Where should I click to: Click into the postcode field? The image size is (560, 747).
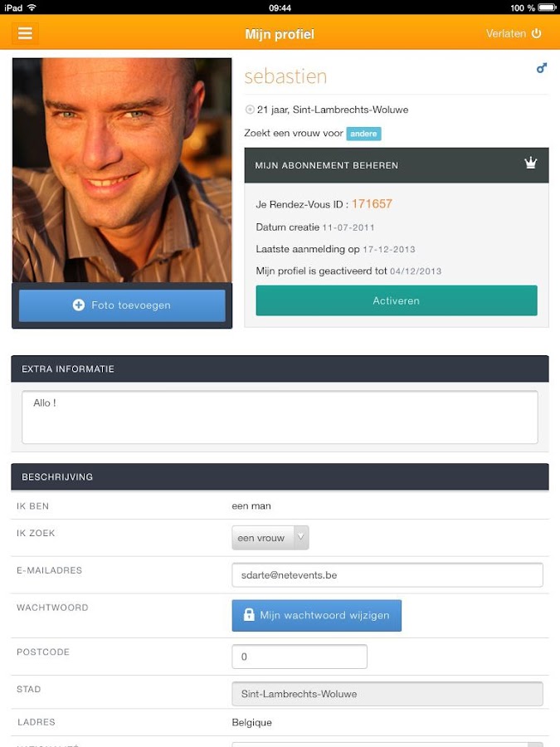(x=299, y=657)
